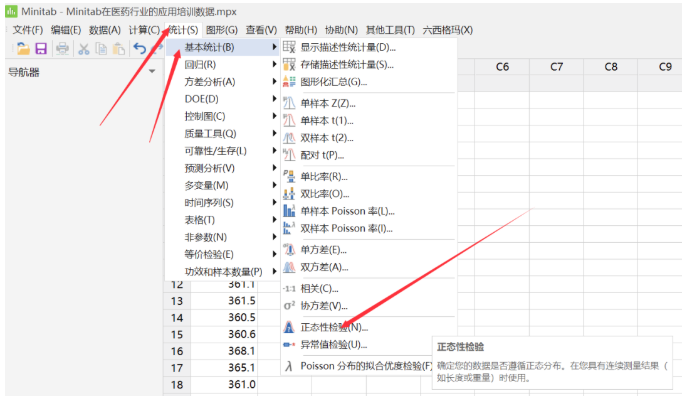
Task: Click the Cut scissors icon
Action: click(83, 49)
